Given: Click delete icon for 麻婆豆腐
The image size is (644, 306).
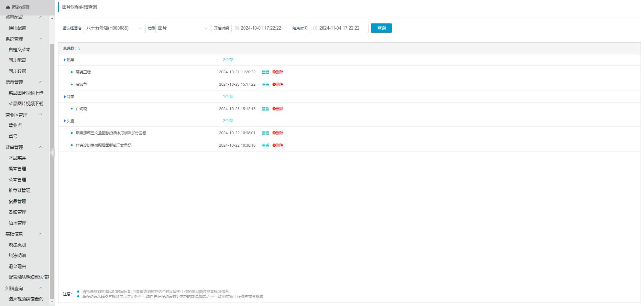Looking at the screenshot, I should click(x=274, y=72).
